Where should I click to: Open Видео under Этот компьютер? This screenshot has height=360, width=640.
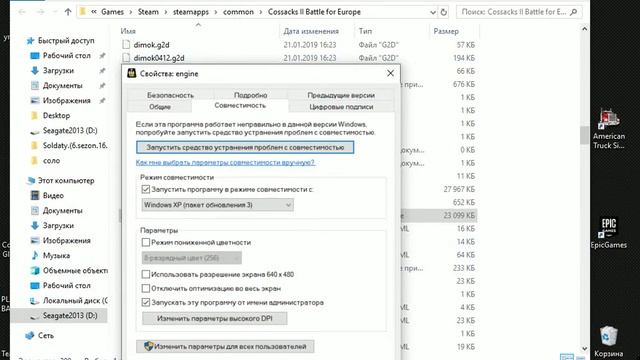(x=53, y=196)
